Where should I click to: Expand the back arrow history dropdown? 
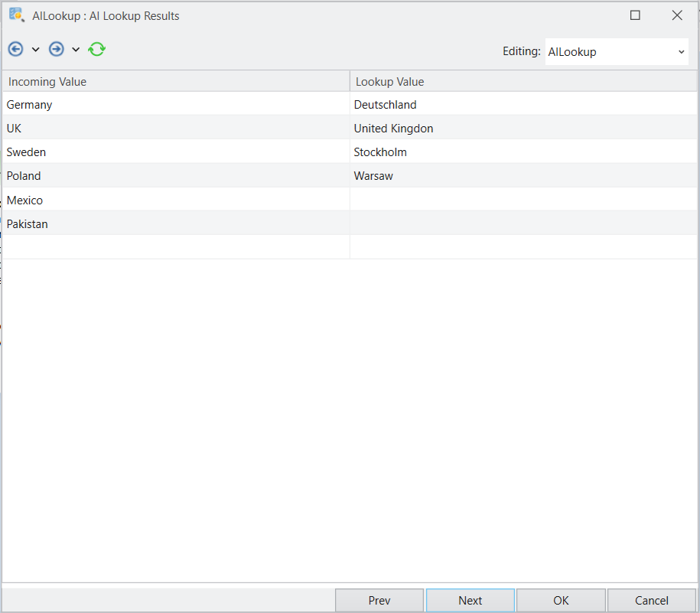click(x=36, y=50)
